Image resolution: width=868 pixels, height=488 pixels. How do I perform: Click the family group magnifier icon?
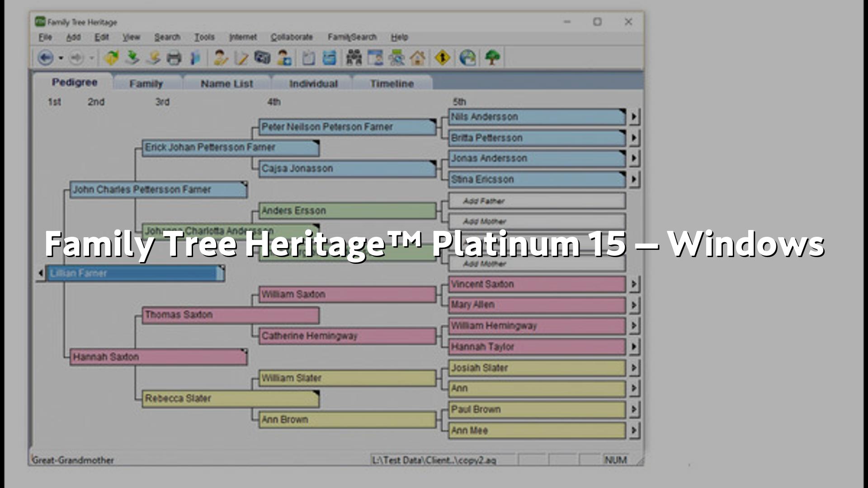tap(396, 58)
